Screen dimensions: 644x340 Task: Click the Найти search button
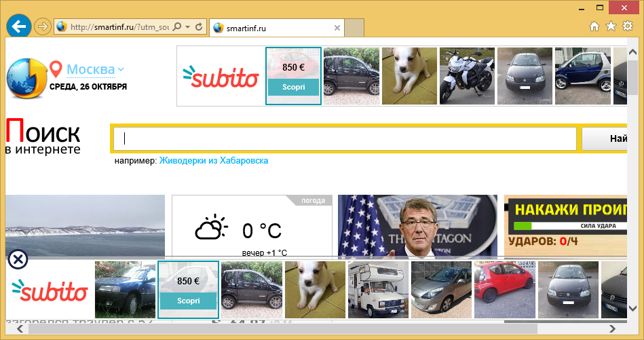[605, 139]
